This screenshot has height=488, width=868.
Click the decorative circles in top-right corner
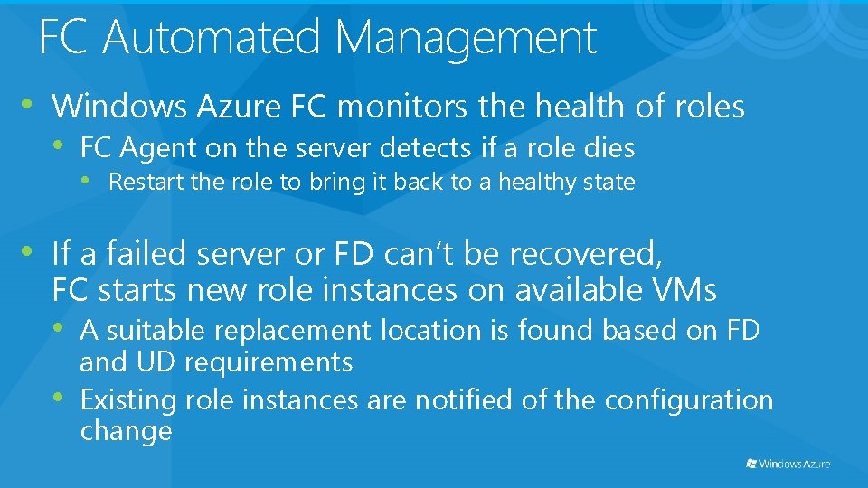coord(753,28)
